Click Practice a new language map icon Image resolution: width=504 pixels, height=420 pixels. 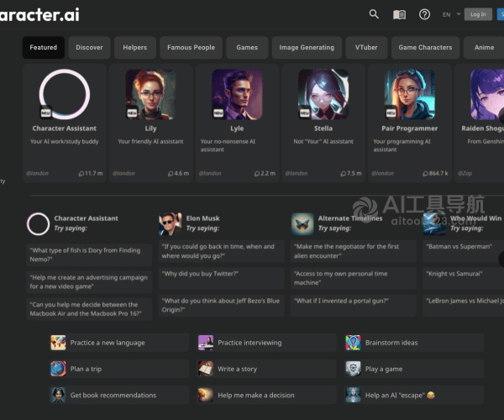coord(58,343)
